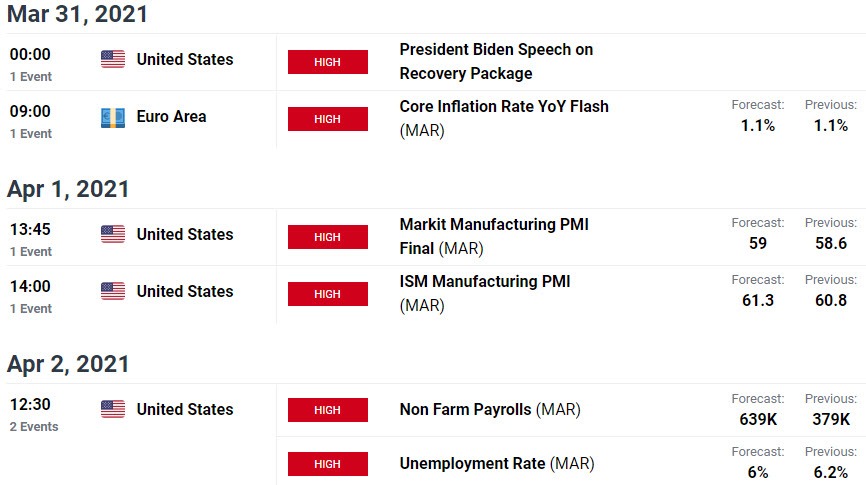Screen dimensions: 866x485
Task: Click the US flag at 13:45 row
Action: click(x=113, y=234)
